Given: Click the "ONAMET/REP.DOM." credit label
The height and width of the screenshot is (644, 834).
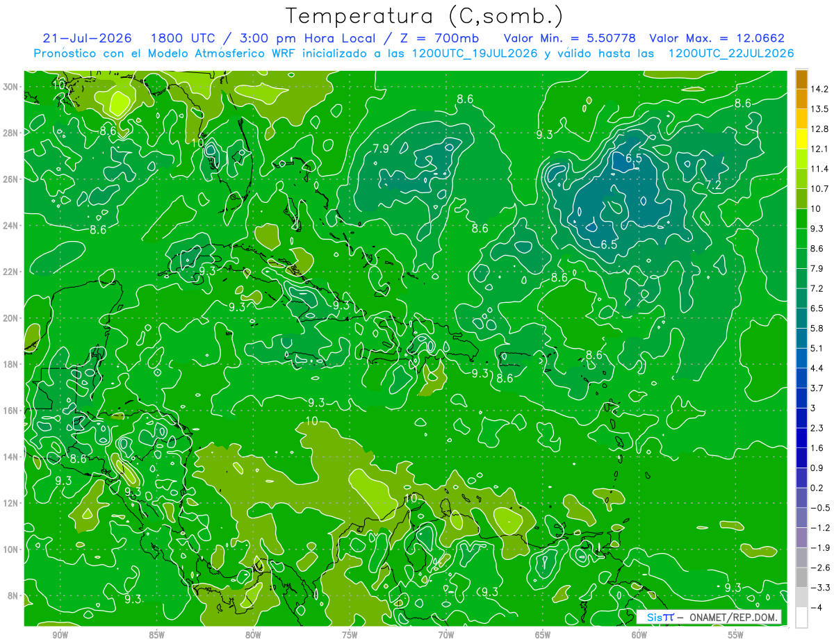Looking at the screenshot, I should pyautogui.click(x=733, y=617).
